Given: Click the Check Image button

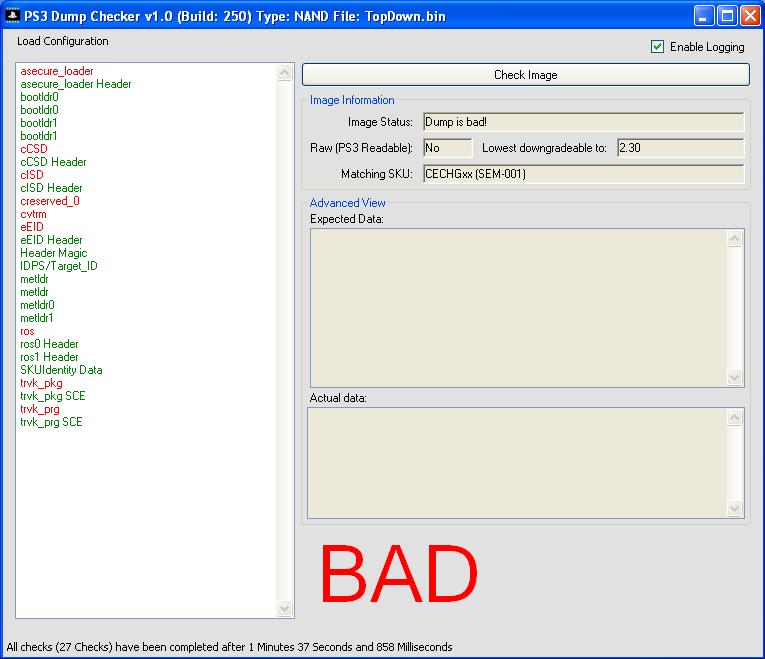Looking at the screenshot, I should click(525, 75).
